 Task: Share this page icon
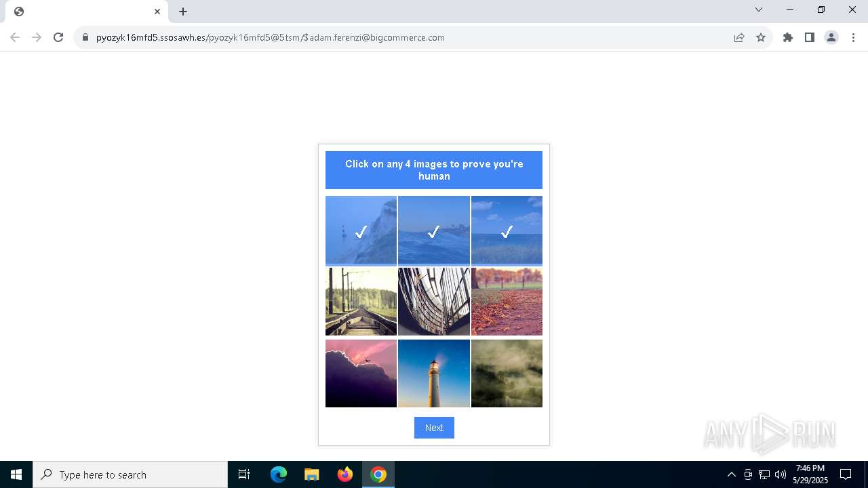(x=739, y=37)
